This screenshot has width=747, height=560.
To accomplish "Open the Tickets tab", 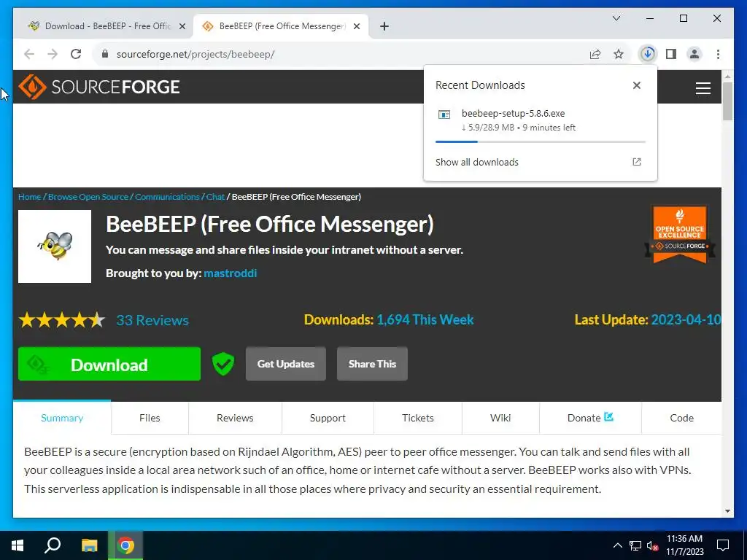I will pos(418,418).
